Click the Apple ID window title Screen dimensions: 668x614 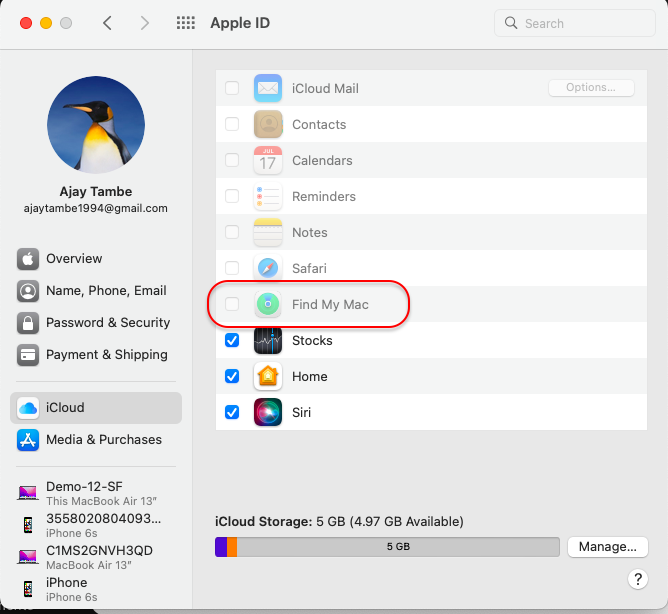coord(240,23)
